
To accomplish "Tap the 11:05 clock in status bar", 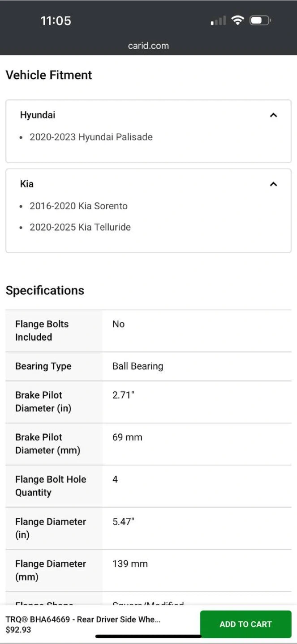I will click(56, 21).
